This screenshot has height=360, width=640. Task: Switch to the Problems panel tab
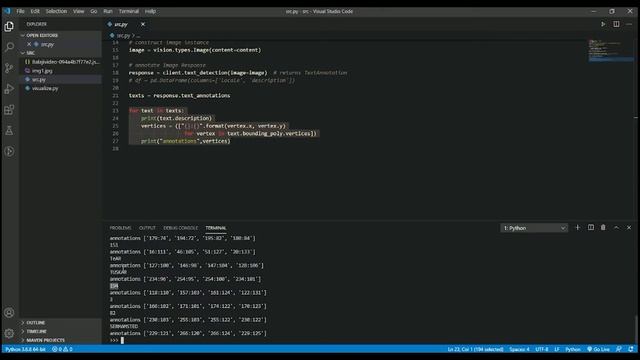120,228
